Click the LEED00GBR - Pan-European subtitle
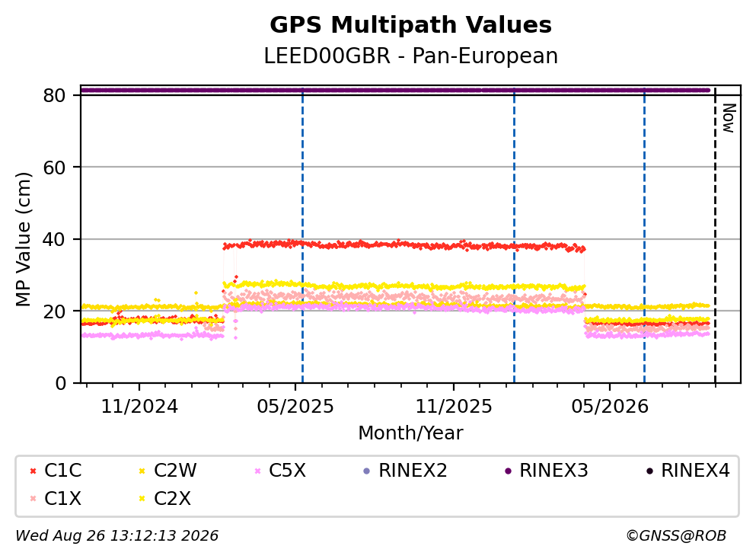Screen dimensions: 756x559 [411, 56]
